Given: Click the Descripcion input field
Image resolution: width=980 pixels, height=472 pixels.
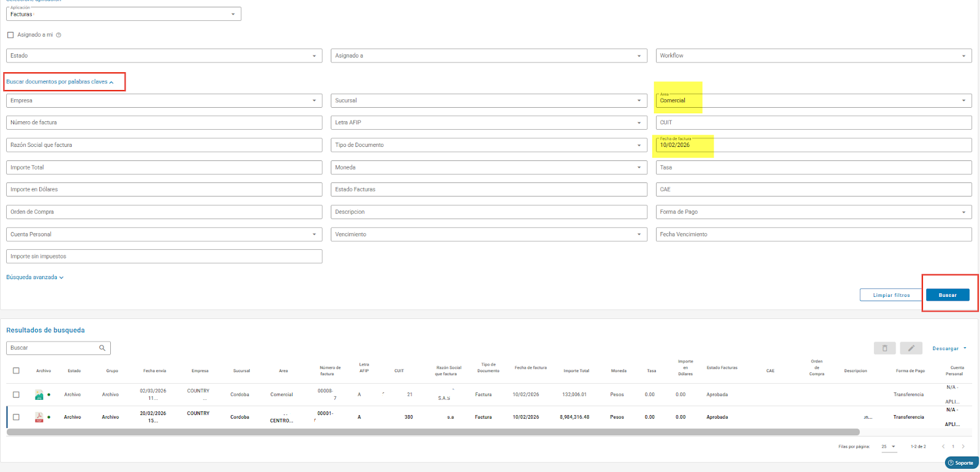Looking at the screenshot, I should [489, 212].
